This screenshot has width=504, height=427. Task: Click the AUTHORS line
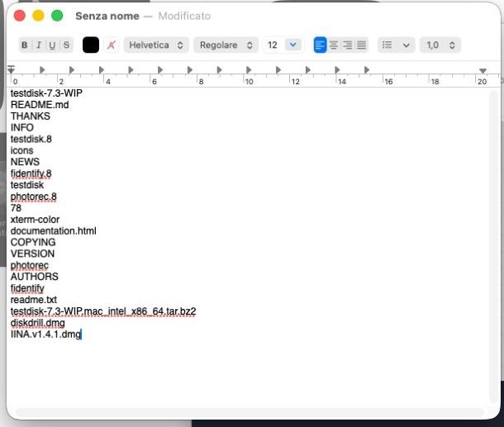35,277
